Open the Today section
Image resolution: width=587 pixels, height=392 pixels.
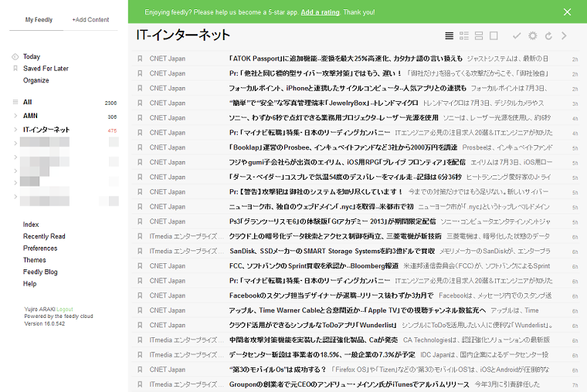(32, 57)
